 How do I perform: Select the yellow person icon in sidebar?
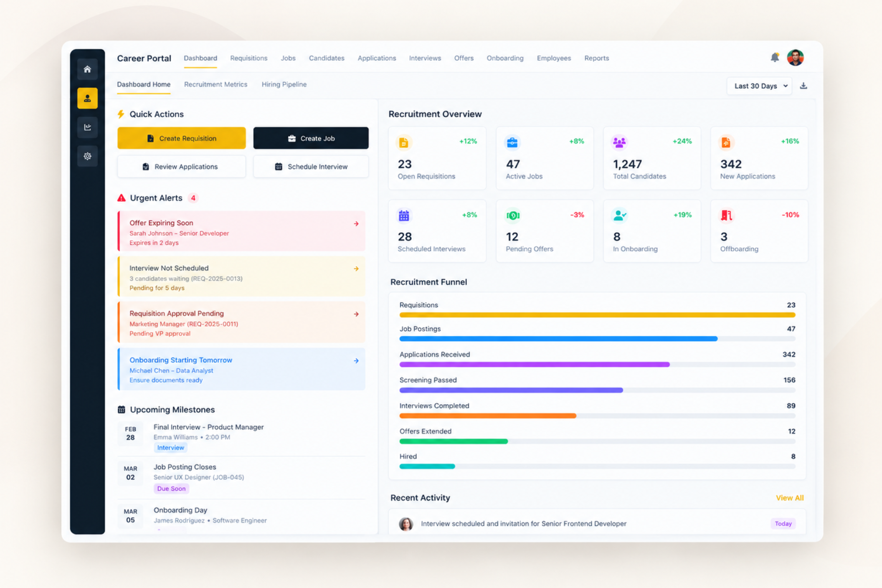(87, 98)
